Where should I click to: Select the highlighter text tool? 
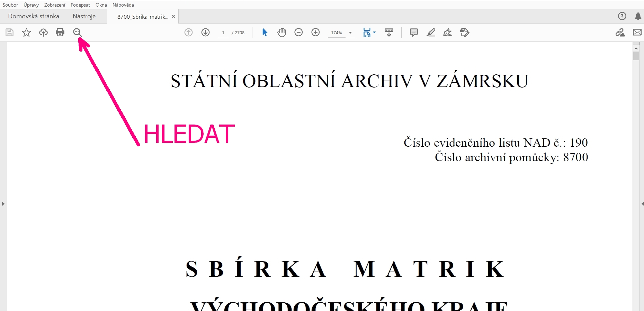click(x=431, y=33)
